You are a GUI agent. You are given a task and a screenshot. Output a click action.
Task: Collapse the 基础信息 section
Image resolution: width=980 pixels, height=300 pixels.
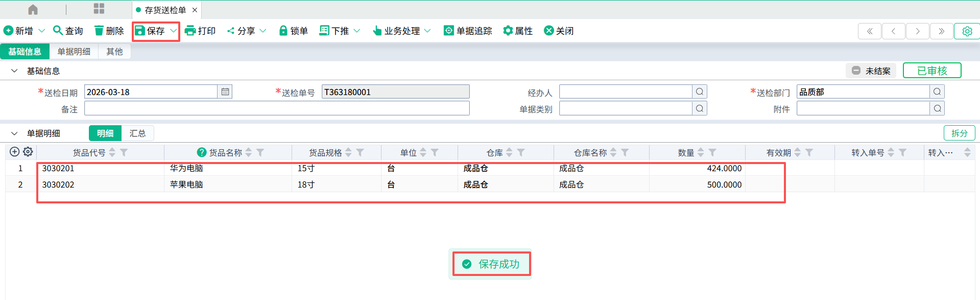click(14, 71)
